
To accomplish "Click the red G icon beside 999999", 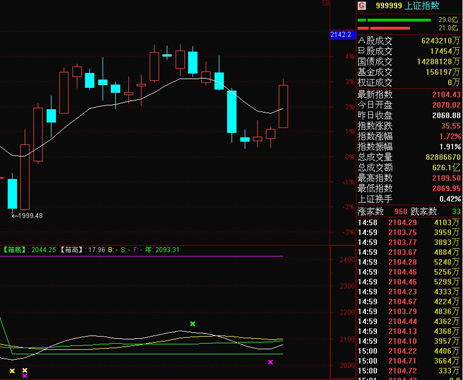I will point(362,6).
